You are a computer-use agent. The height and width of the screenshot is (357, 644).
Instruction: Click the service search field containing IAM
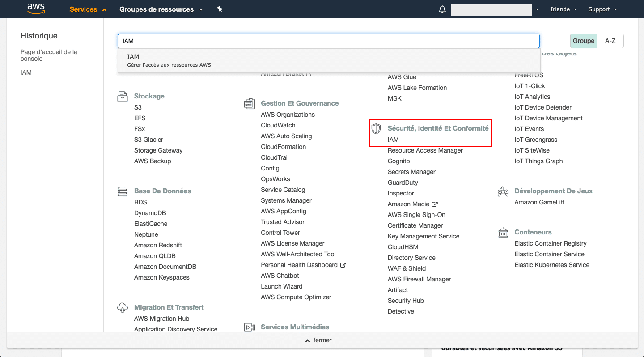coord(329,41)
